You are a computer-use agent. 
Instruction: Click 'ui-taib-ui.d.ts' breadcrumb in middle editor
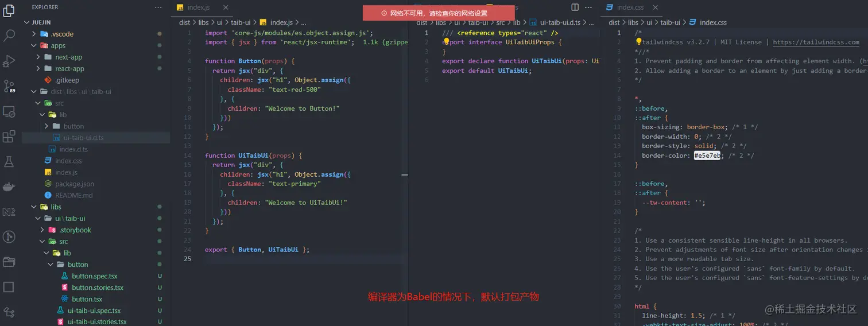(560, 22)
